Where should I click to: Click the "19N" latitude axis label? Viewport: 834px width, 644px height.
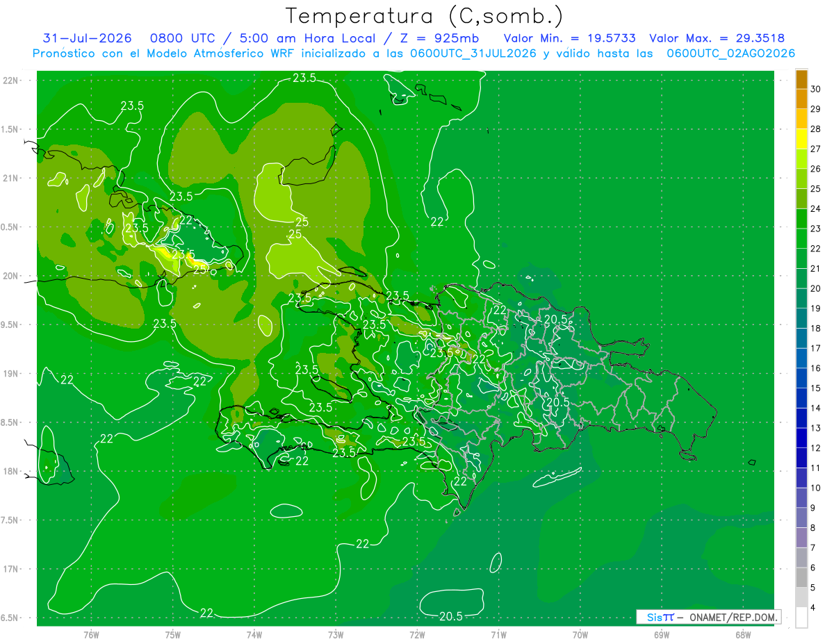click(x=11, y=374)
